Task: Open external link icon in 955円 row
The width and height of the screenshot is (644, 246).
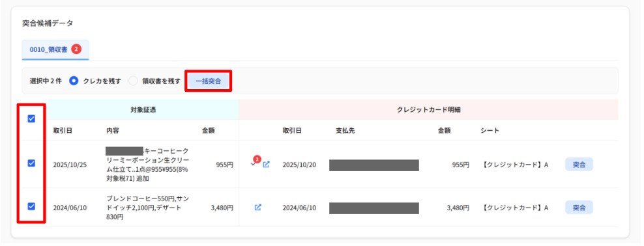Action: pos(266,165)
